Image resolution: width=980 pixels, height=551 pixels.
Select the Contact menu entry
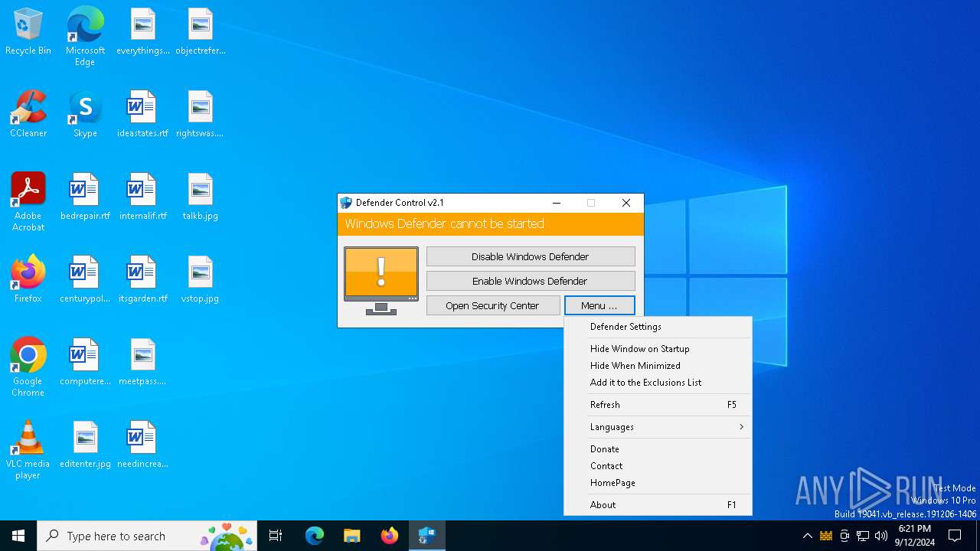[x=658, y=466]
